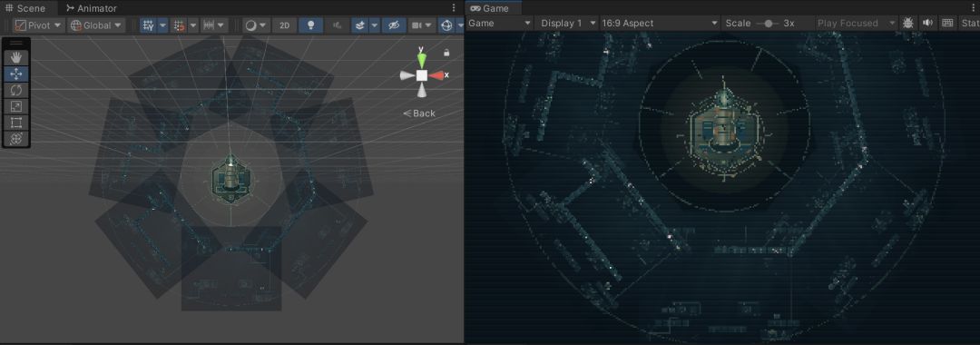Toggle scene rotation lock icon

pos(446,53)
